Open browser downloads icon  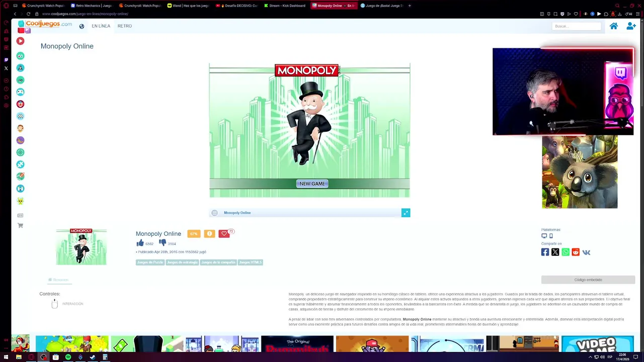click(x=619, y=14)
